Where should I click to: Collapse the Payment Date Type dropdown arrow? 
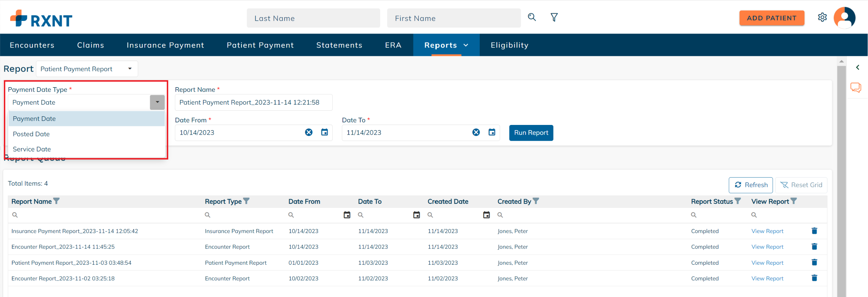(x=157, y=102)
